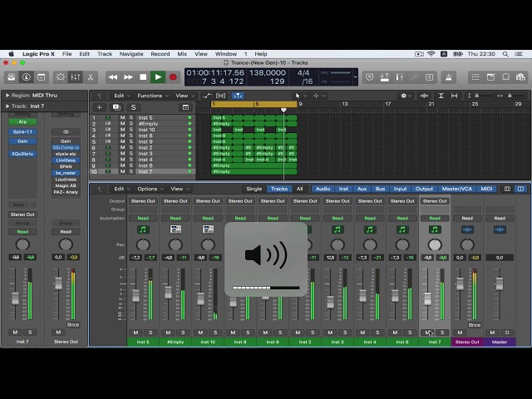The width and height of the screenshot is (532, 399).
Task: Toggle the blue Catch playhead button
Action: tap(238, 96)
